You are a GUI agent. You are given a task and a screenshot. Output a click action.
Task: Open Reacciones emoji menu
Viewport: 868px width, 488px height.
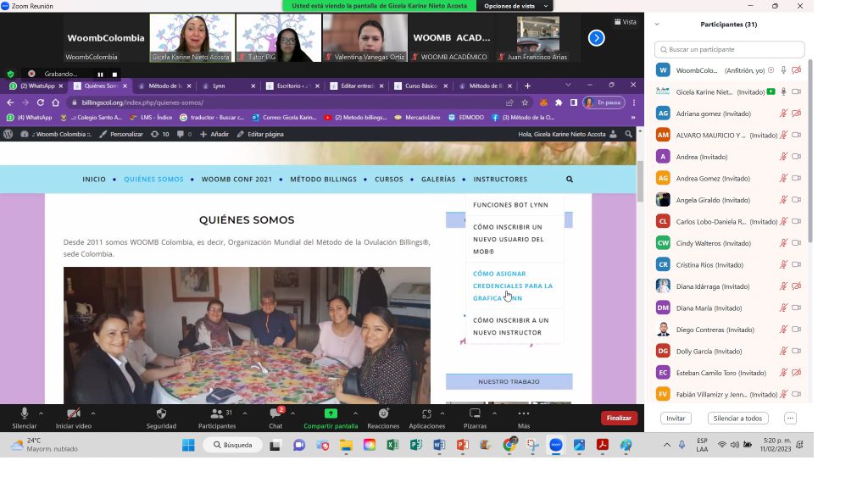point(383,418)
